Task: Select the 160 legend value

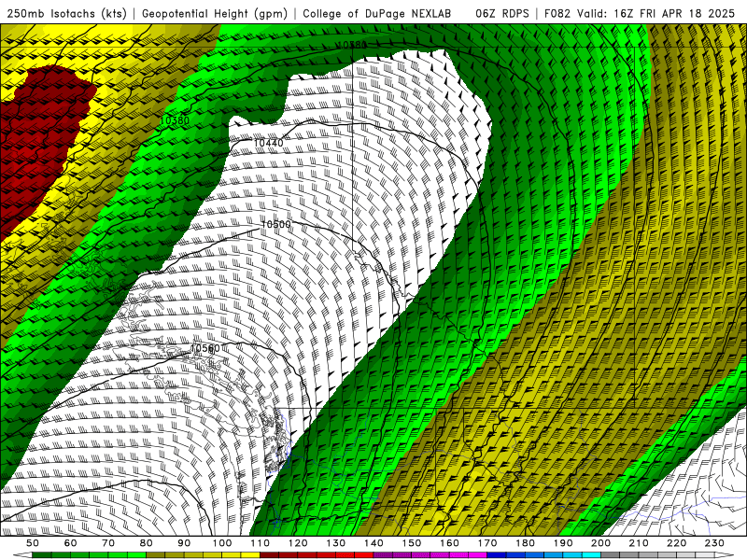Action: (x=449, y=543)
